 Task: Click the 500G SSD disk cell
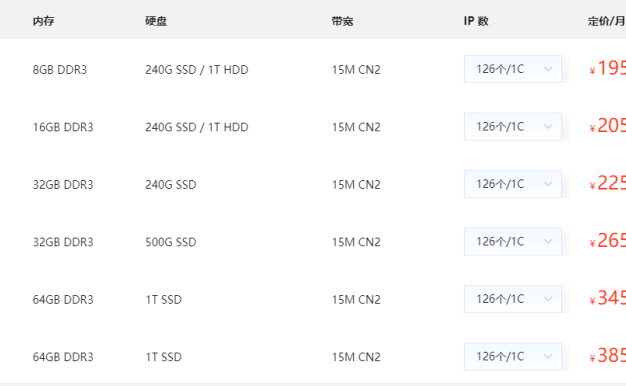171,242
